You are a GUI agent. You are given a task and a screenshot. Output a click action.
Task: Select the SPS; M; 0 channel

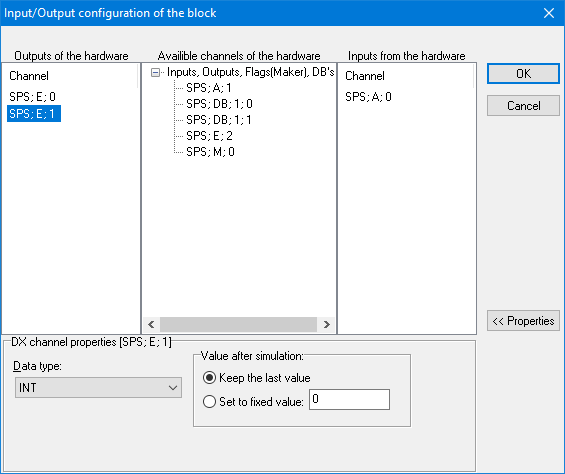click(x=210, y=152)
